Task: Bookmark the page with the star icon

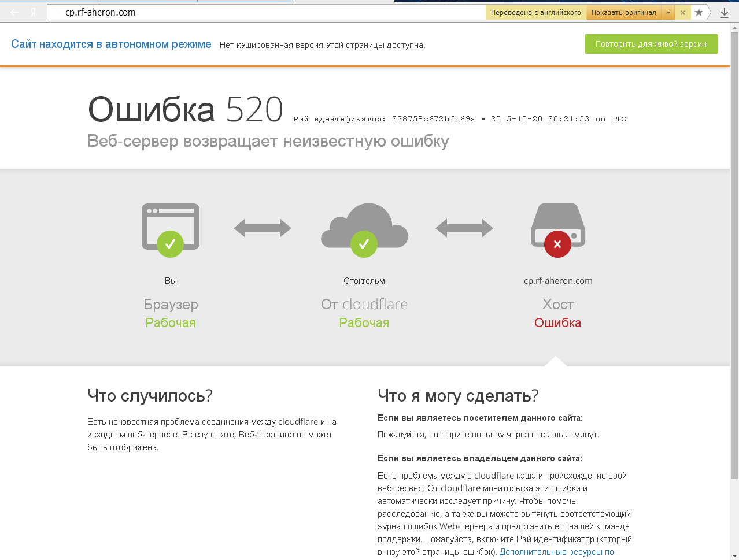Action: (x=699, y=12)
